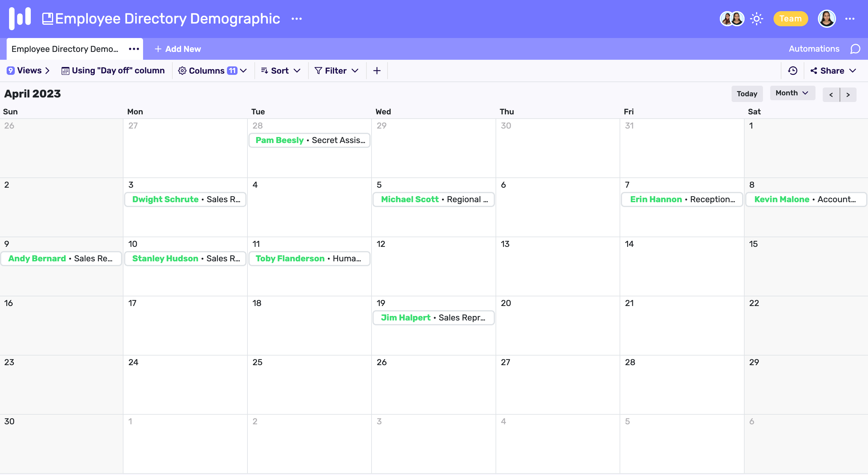
Task: Go to next month arrow
Action: (x=848, y=95)
